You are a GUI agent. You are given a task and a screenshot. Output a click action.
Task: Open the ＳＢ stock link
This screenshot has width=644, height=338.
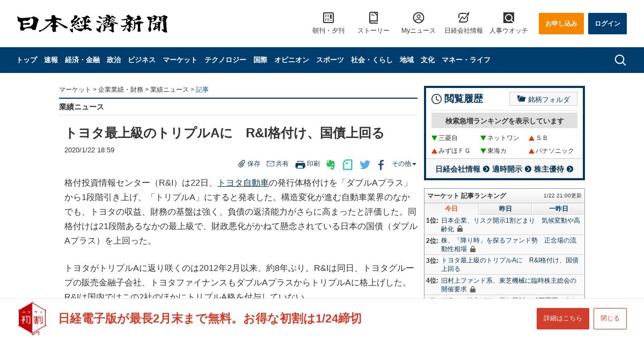pos(542,138)
